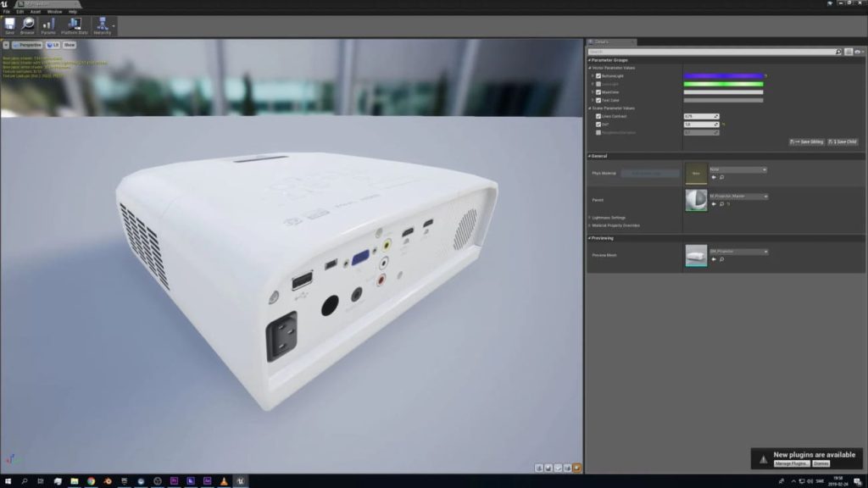Open the Window menu

54,12
